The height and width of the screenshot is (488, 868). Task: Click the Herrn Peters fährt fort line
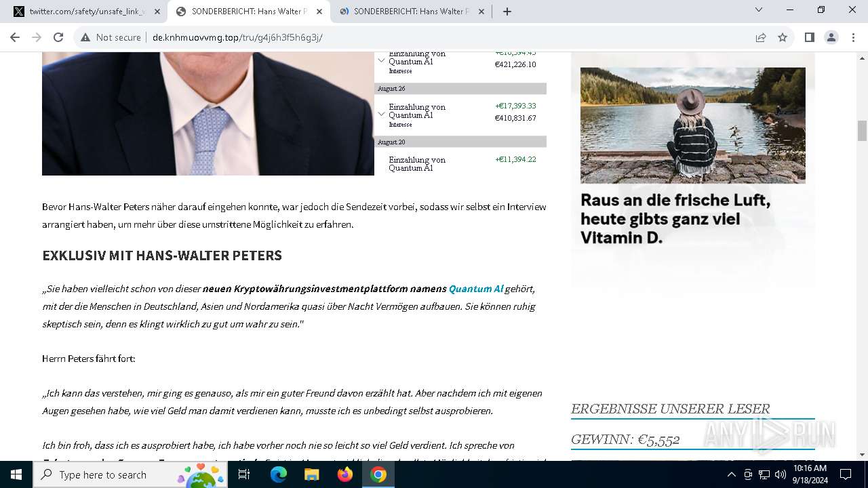tap(89, 359)
